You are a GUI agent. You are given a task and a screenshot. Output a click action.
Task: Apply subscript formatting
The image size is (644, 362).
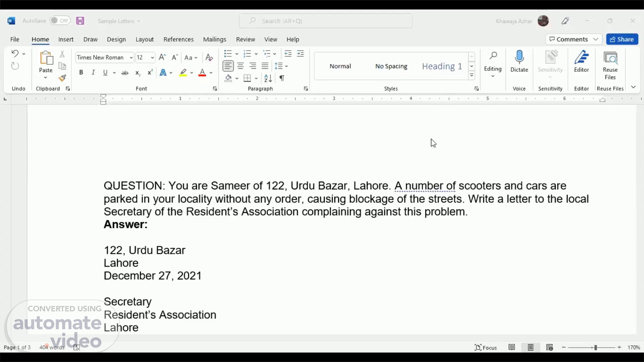[x=138, y=73]
